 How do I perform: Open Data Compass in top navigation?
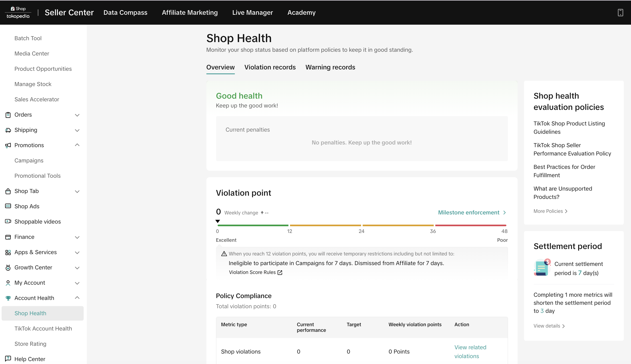[x=125, y=13]
